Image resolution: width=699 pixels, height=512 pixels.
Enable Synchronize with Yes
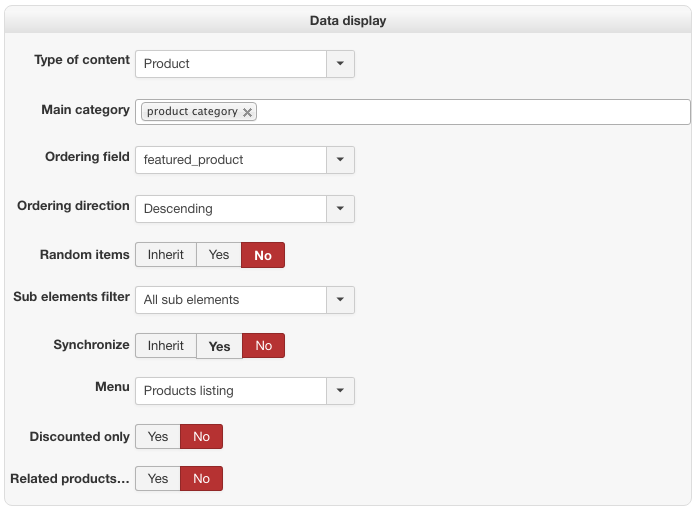coord(219,346)
